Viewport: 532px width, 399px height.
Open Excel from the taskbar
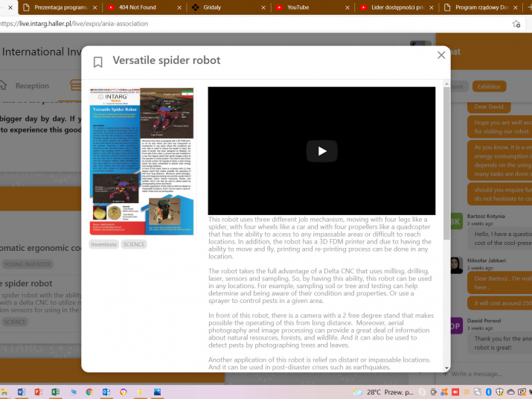tap(55, 392)
